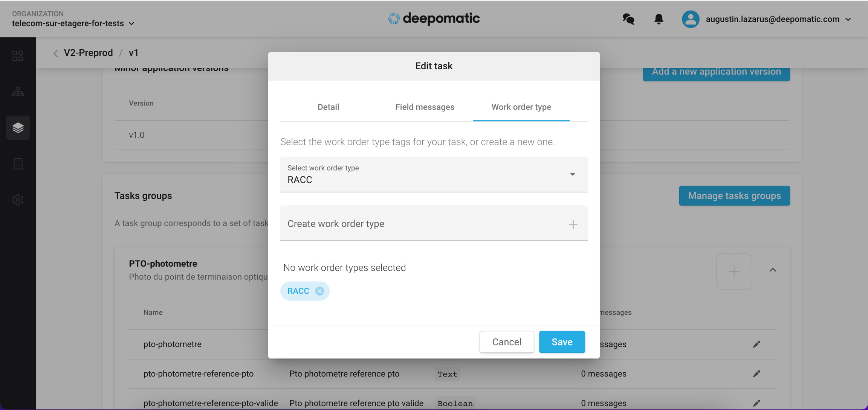
Task: Edit the pto-photometre task pencil icon
Action: (756, 344)
